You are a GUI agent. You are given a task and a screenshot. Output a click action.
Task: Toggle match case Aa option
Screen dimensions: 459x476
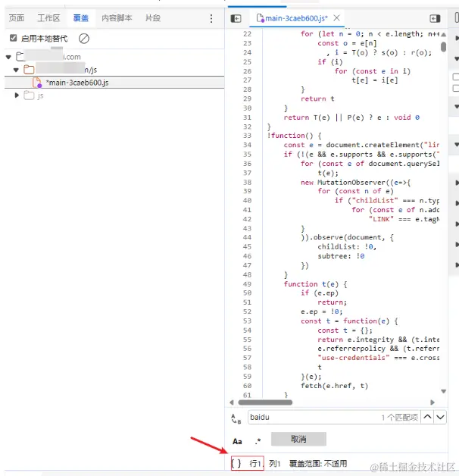237,441
